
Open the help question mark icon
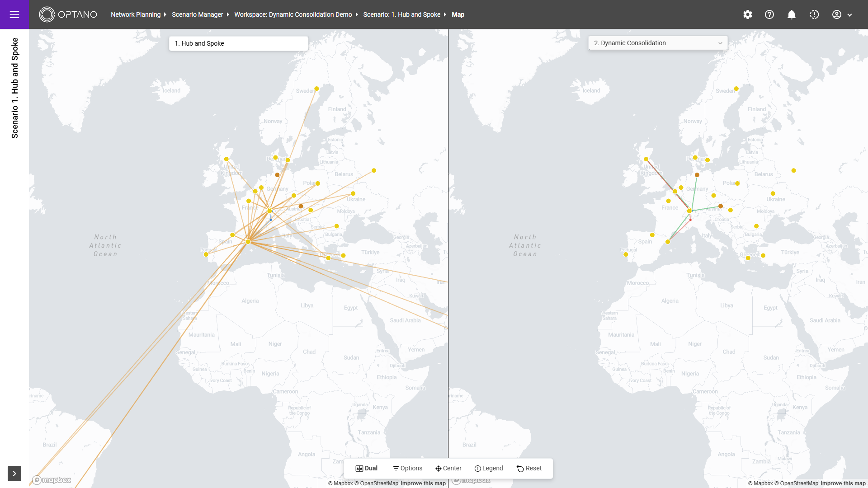[769, 14]
